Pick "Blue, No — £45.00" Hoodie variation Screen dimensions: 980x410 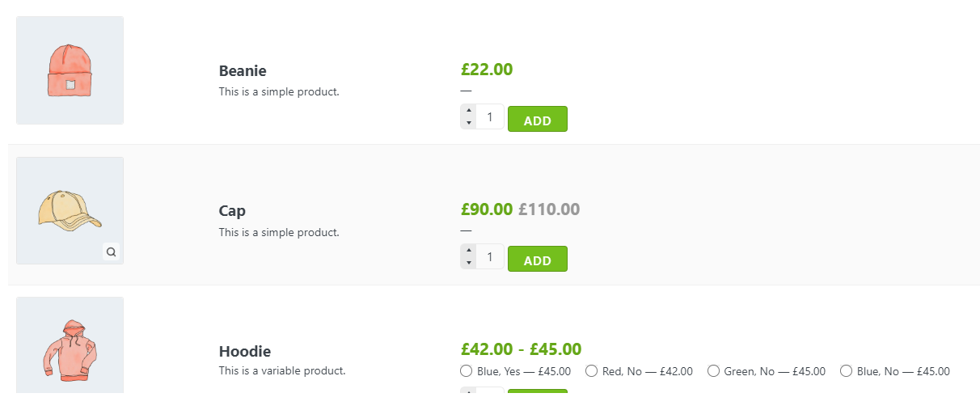(846, 371)
